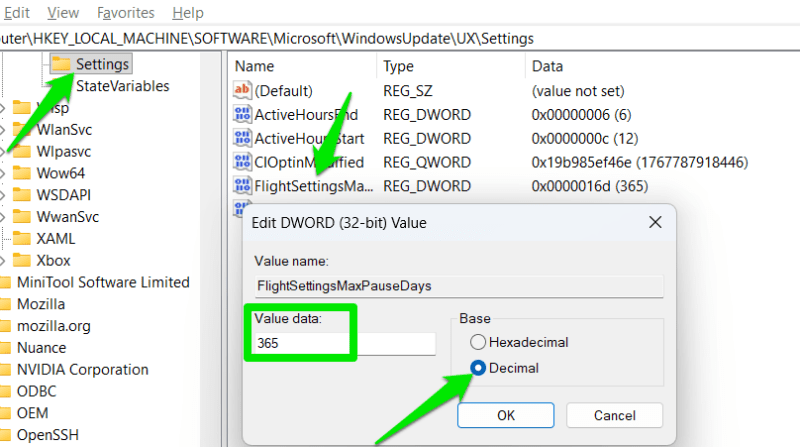Screen dimensions: 800x447
Task: Click the WwanSvc folder icon
Action: tap(21, 216)
